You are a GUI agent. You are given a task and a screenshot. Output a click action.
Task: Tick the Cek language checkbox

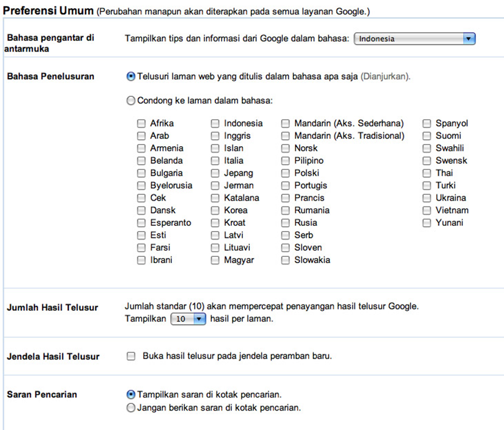click(141, 198)
